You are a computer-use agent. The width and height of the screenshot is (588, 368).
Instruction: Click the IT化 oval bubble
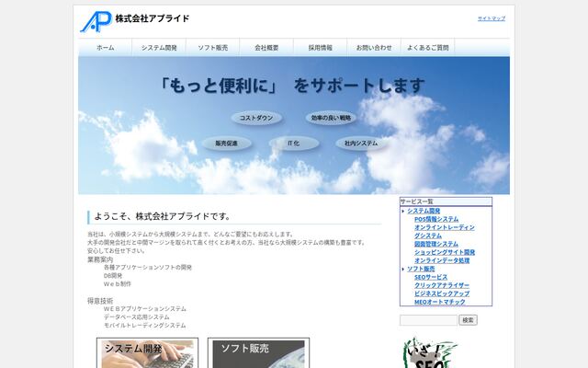[294, 144]
